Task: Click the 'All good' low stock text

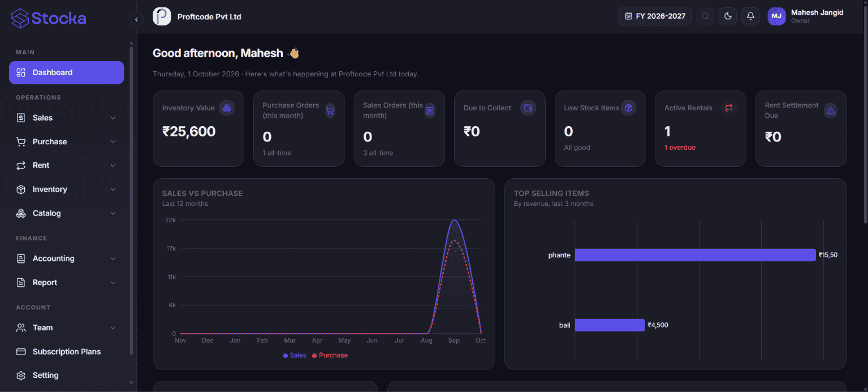Action: (x=577, y=148)
